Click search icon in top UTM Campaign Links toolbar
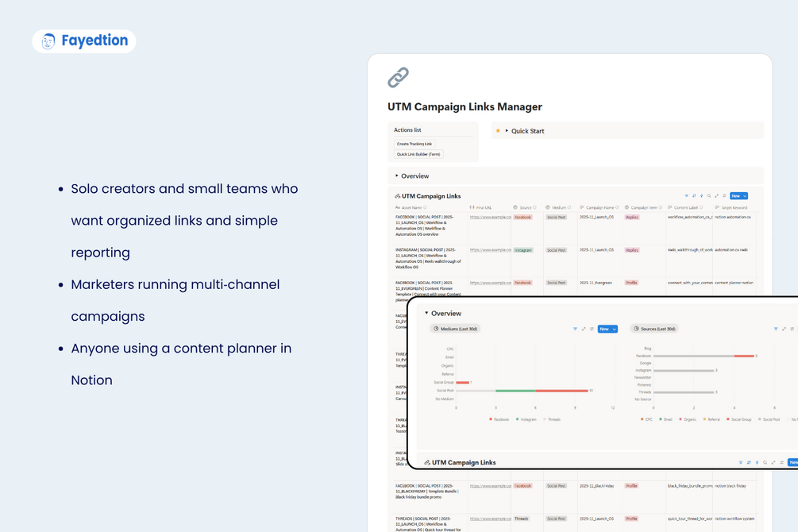Viewport: 798px width, 532px height. pyautogui.click(x=709, y=196)
